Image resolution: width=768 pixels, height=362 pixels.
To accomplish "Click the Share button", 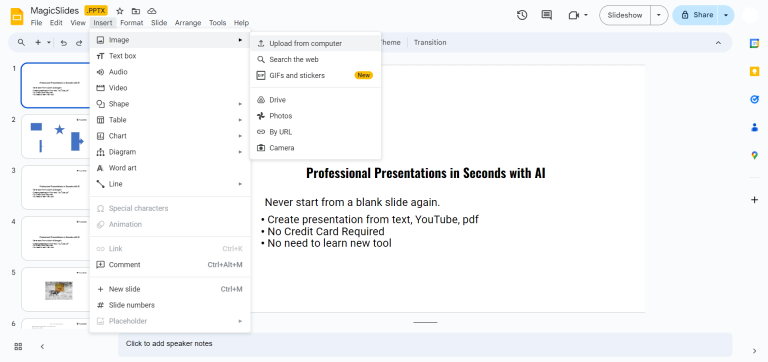I will 696,15.
